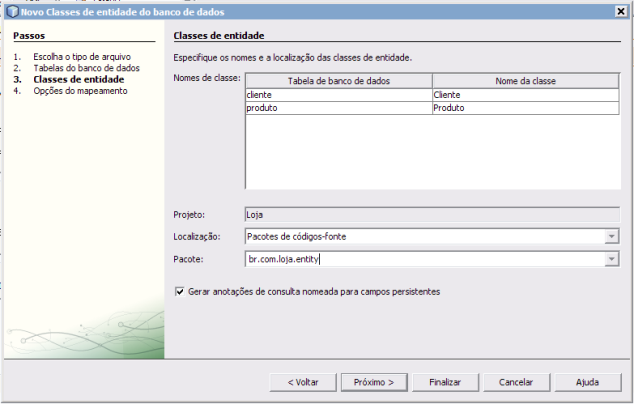
Task: Toggle Gerar anotações de consulta nomeada checkbox
Action: click(x=180, y=292)
